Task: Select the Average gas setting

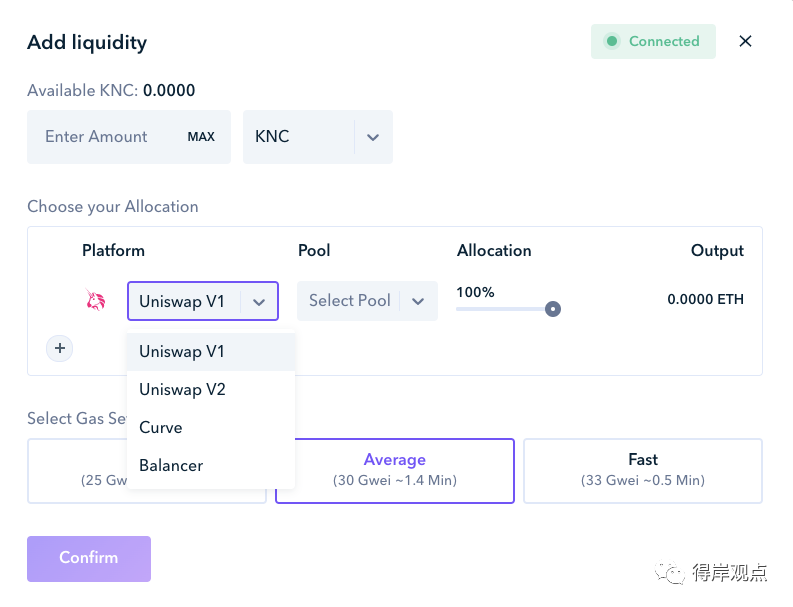Action: point(395,471)
